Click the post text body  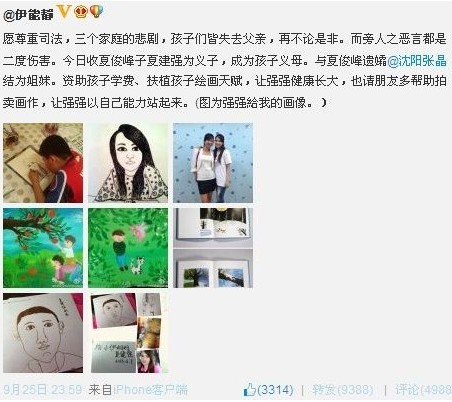point(225,71)
